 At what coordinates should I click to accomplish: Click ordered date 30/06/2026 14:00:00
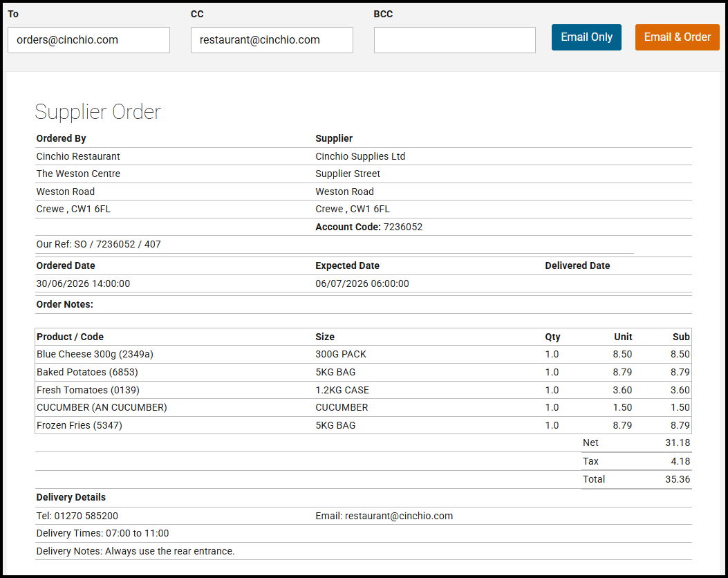click(83, 283)
